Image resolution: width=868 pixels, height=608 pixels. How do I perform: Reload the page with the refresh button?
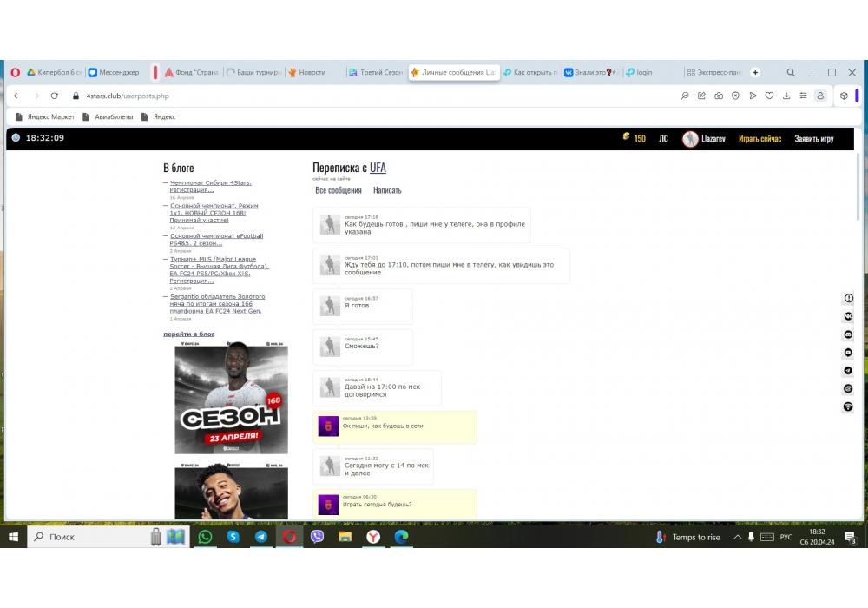click(x=55, y=96)
